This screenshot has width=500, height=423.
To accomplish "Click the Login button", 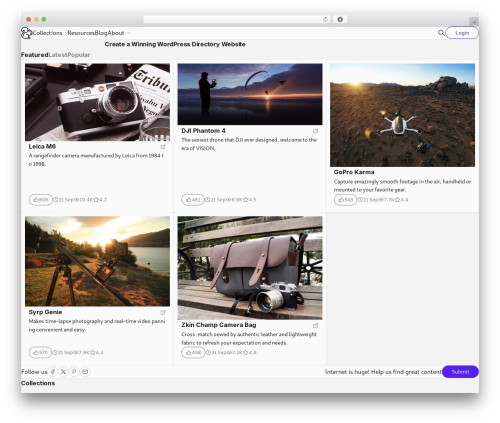I will click(x=462, y=33).
